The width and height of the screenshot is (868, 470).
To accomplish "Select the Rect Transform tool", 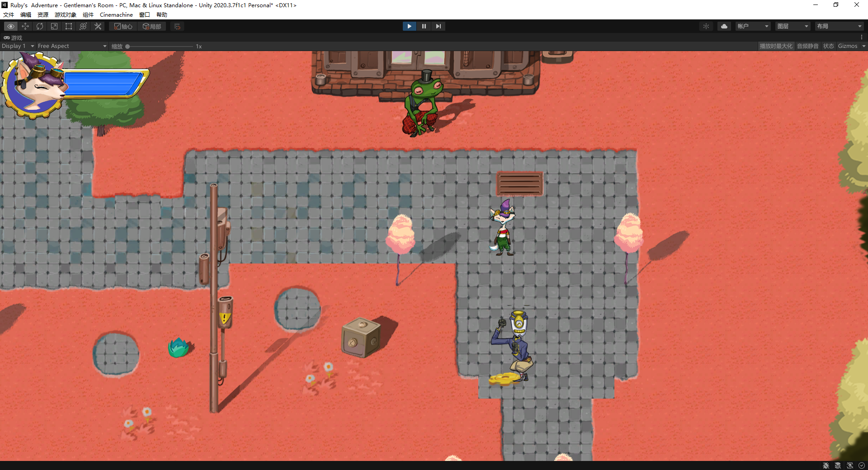I will coord(68,26).
